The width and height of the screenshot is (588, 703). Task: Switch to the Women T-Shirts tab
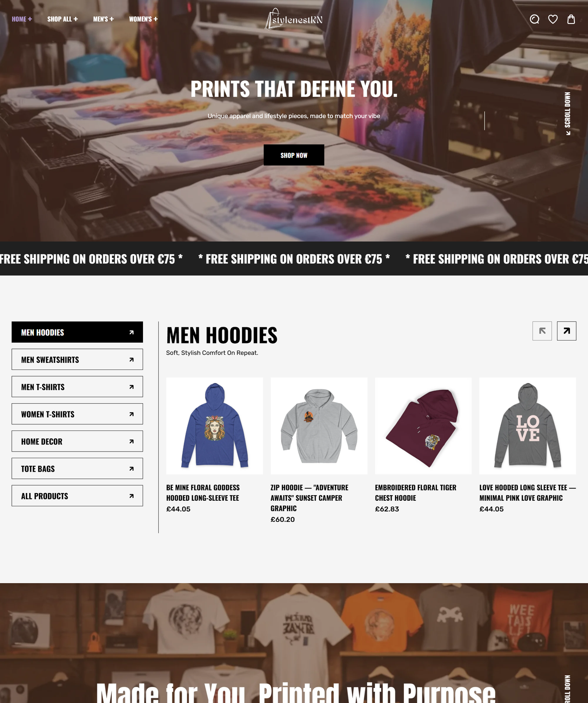pos(77,414)
